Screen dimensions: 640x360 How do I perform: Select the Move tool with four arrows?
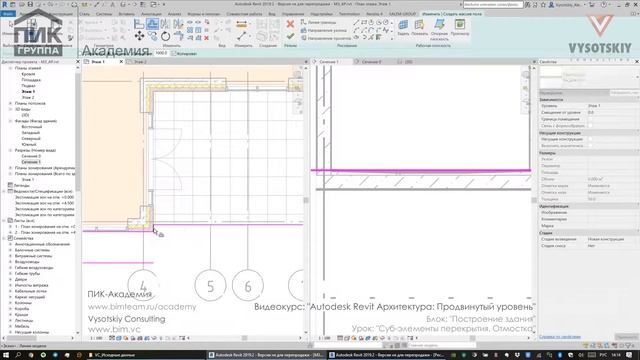[x=139, y=36]
